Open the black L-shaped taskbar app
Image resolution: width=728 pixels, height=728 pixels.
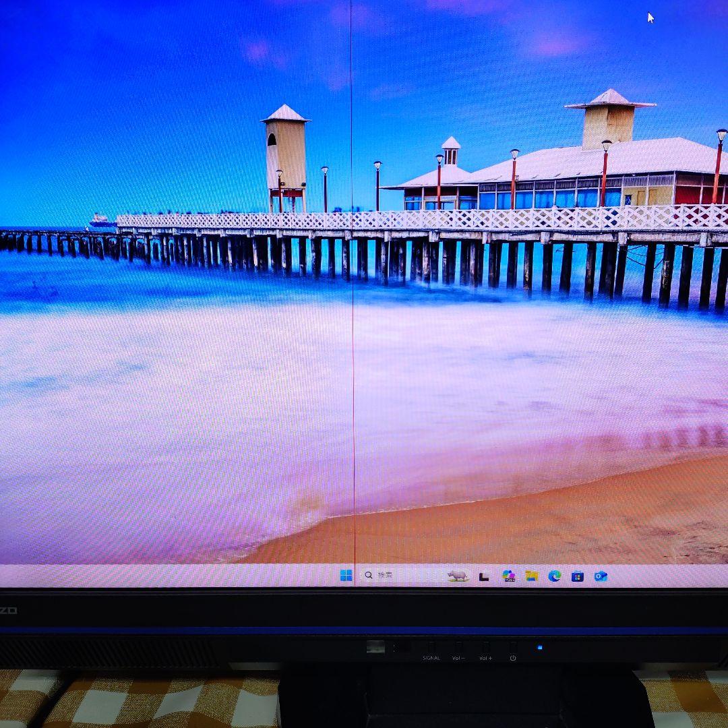pos(484,576)
